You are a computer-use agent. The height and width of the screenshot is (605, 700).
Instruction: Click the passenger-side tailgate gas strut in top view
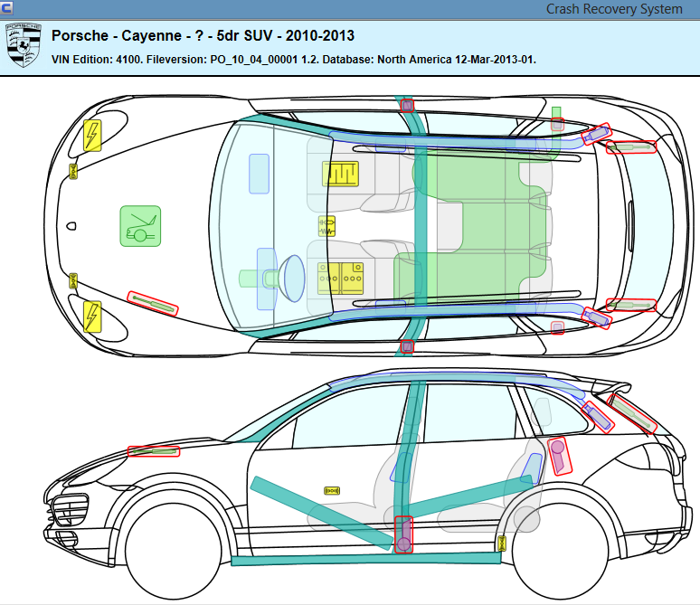click(631, 147)
